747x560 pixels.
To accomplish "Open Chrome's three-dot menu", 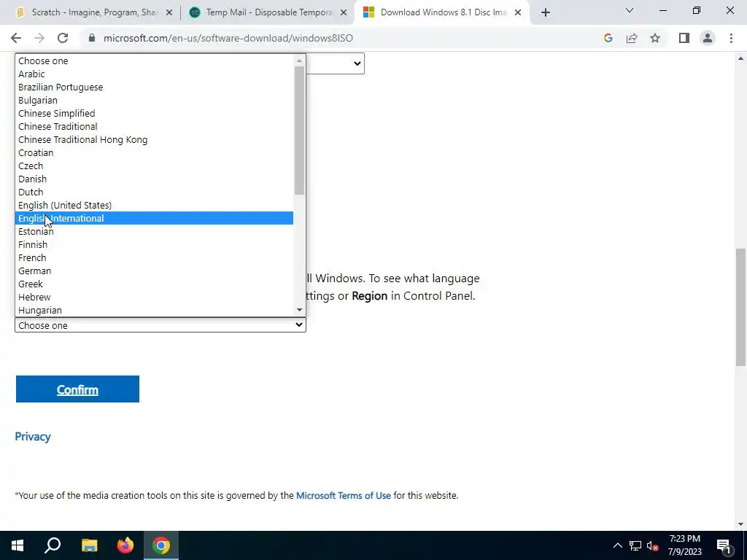I will point(731,38).
